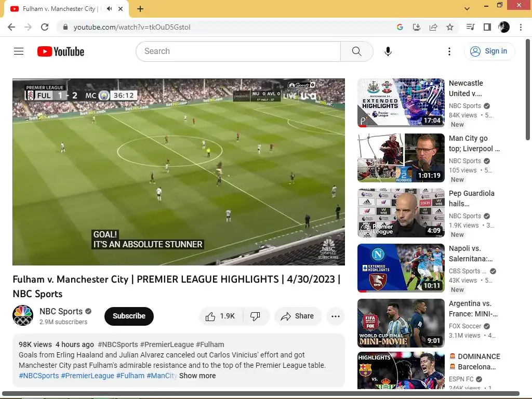Click the Google icon in address bar

pos(400,27)
